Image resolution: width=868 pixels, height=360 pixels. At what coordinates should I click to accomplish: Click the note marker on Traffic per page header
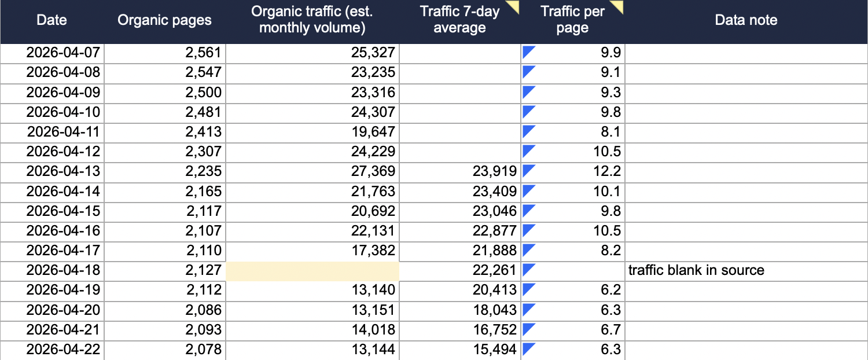(x=617, y=7)
